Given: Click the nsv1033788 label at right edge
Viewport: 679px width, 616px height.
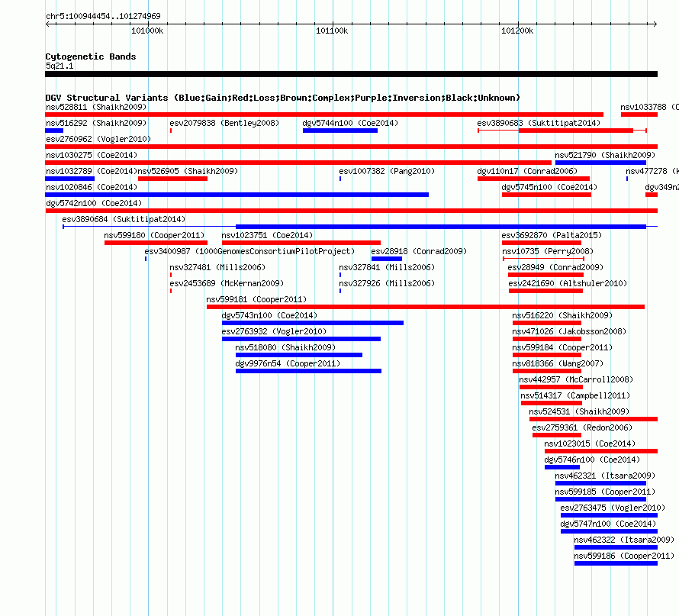Looking at the screenshot, I should [x=649, y=107].
